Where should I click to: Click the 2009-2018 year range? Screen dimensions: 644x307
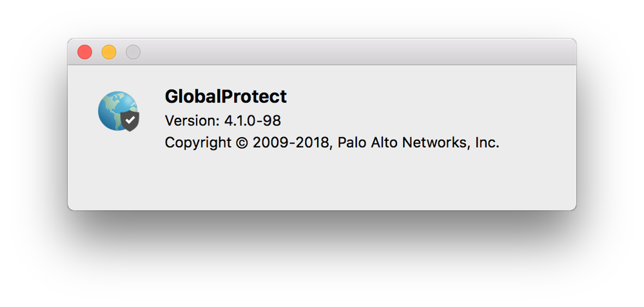click(291, 143)
